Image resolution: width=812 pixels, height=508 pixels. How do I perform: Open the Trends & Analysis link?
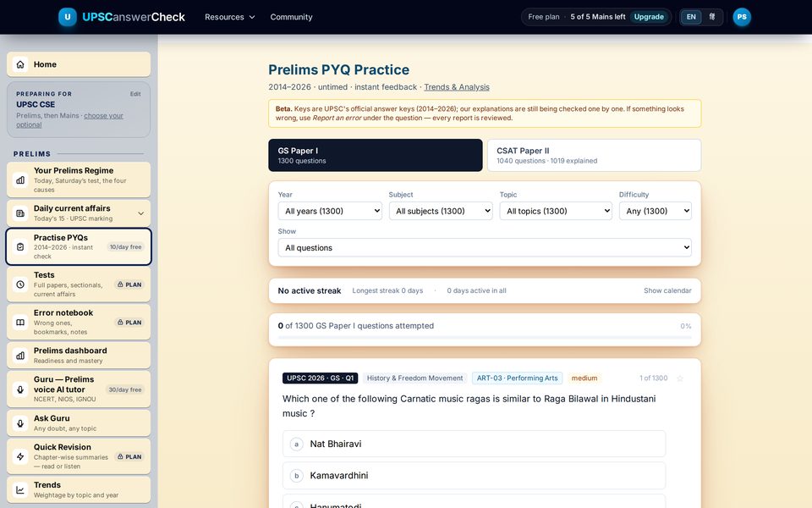pyautogui.click(x=457, y=87)
